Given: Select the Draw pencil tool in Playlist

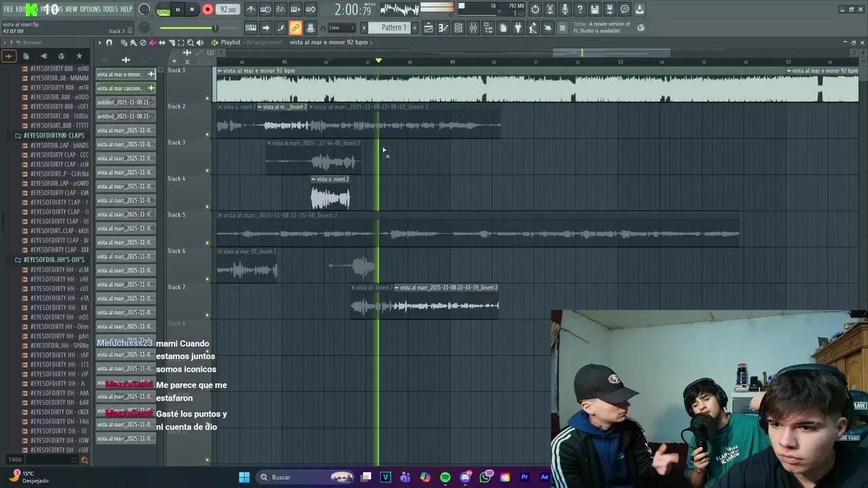Looking at the screenshot, I should point(124,43).
